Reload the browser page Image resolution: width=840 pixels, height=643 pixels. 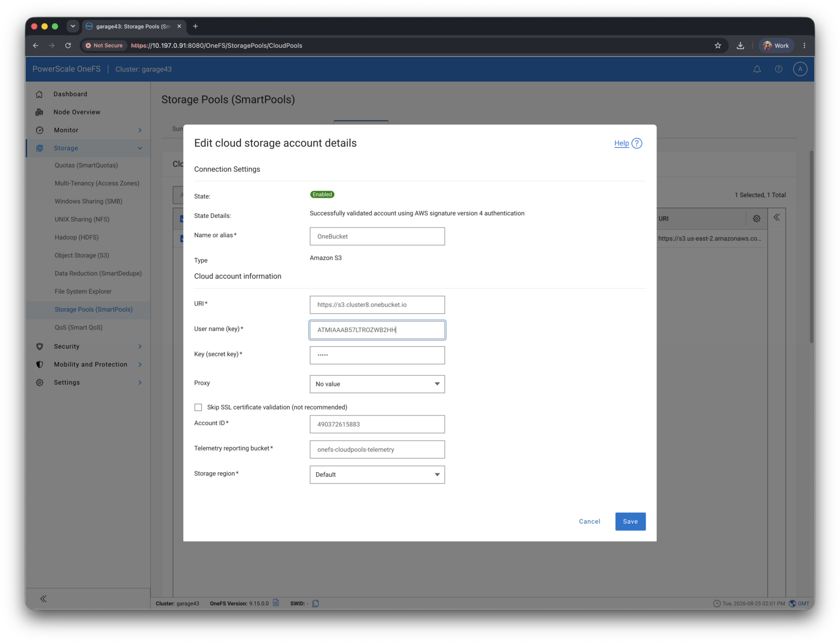(68, 46)
